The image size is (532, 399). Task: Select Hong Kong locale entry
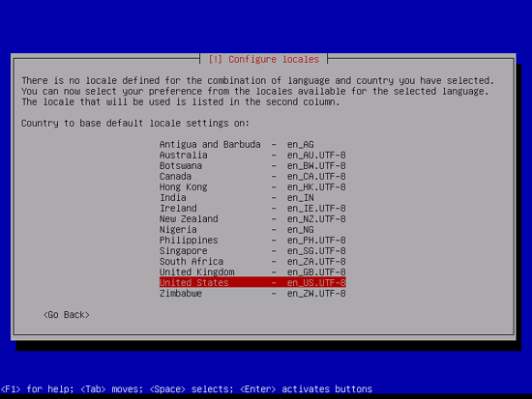[x=252, y=187]
